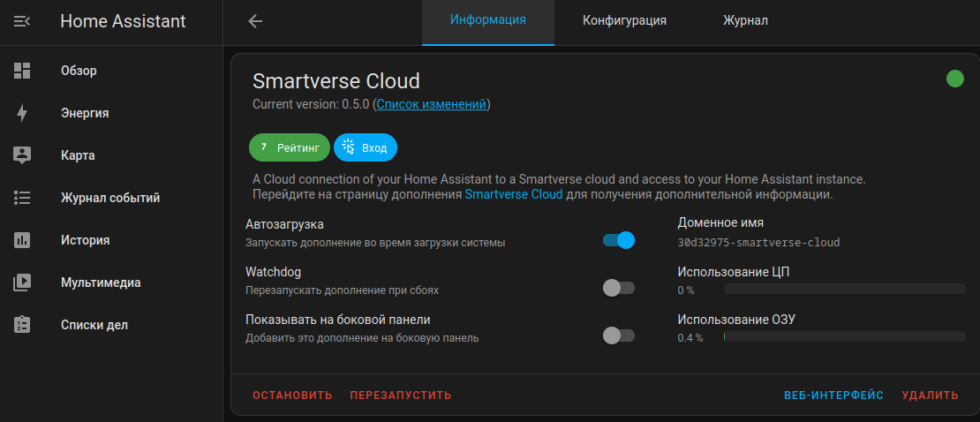980x422 pixels.
Task: Toggle Показывать на боковой панели switch
Action: point(618,335)
